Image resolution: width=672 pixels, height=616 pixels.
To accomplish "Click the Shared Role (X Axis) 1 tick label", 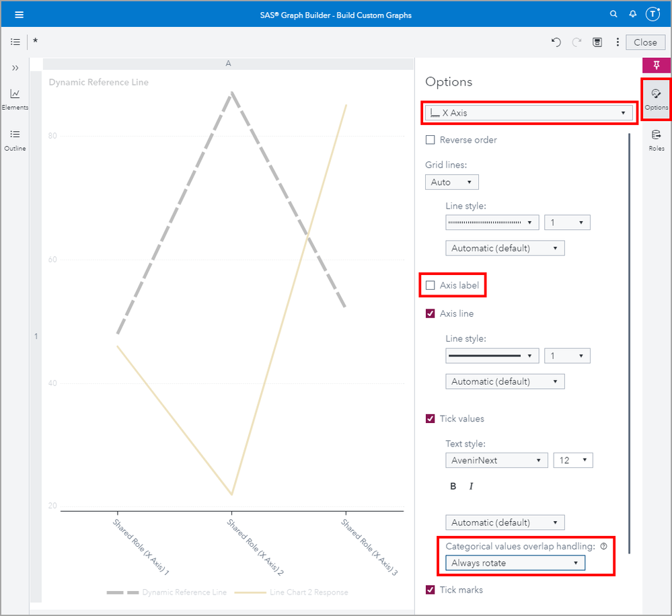I will (x=141, y=547).
